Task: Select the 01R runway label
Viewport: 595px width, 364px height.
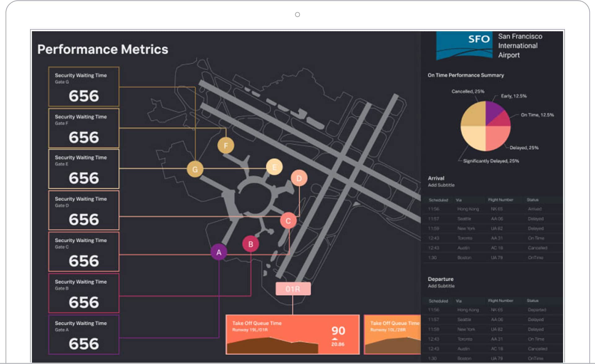Action: (293, 289)
